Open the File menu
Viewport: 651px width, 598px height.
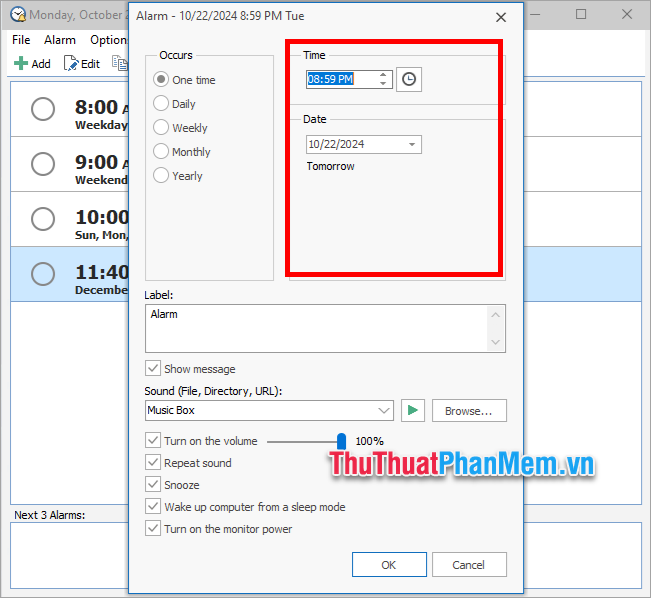click(21, 40)
